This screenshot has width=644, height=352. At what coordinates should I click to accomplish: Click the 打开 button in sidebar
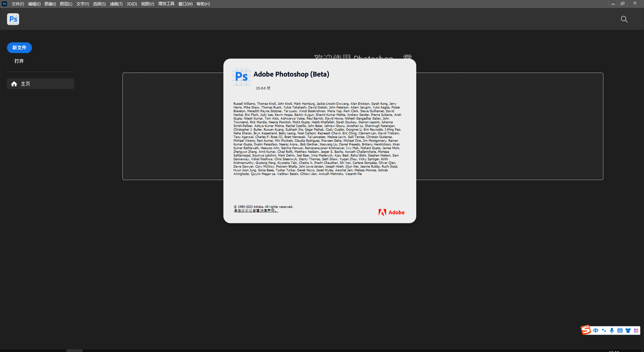pyautogui.click(x=19, y=61)
